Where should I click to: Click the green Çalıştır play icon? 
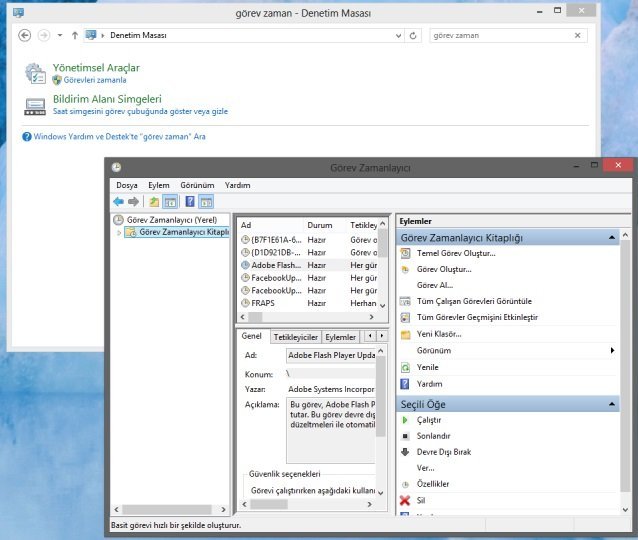point(405,420)
